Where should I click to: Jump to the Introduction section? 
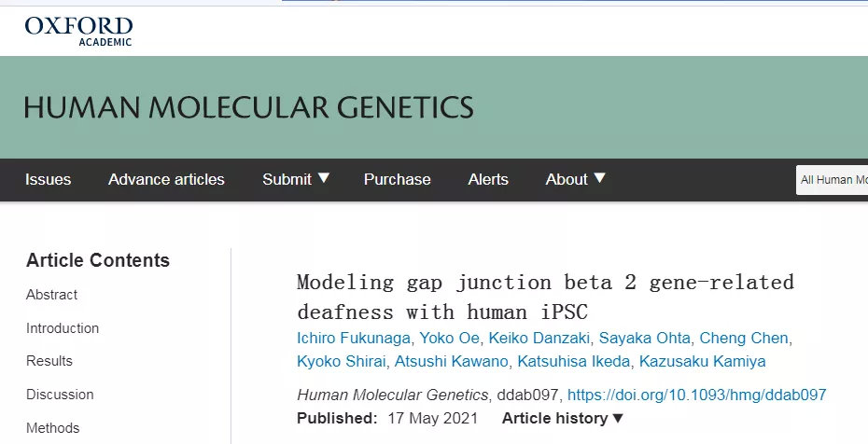pyautogui.click(x=63, y=328)
